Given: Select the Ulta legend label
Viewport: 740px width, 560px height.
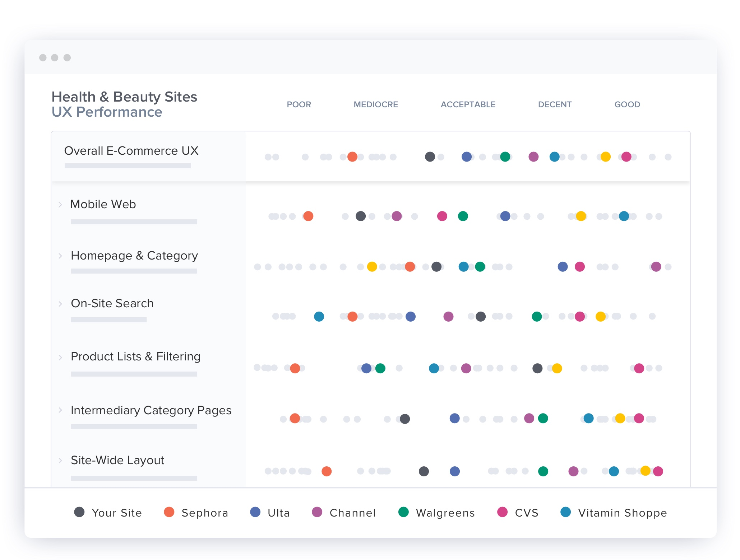Looking at the screenshot, I should tap(278, 513).
